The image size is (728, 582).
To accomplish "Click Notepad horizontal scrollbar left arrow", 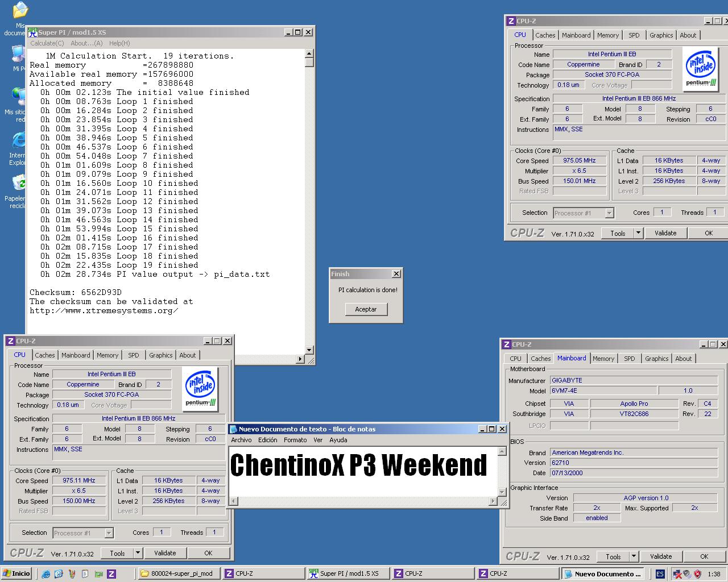I will click(233, 501).
